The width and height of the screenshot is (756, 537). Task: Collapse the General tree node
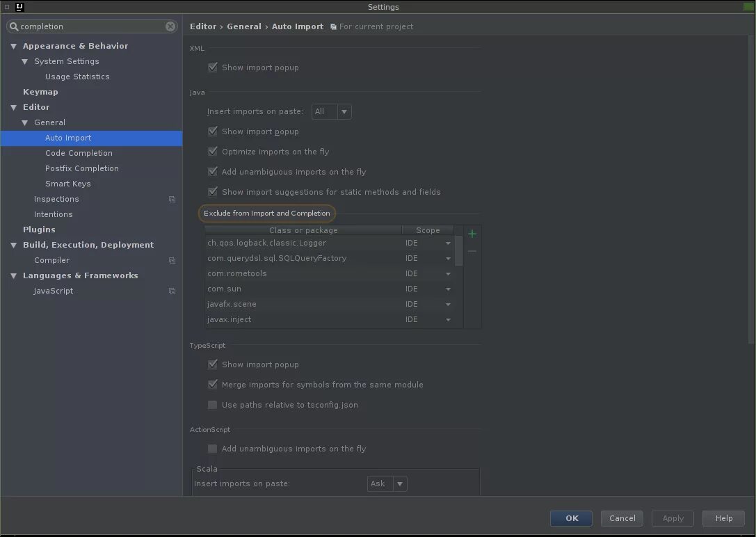coord(24,123)
